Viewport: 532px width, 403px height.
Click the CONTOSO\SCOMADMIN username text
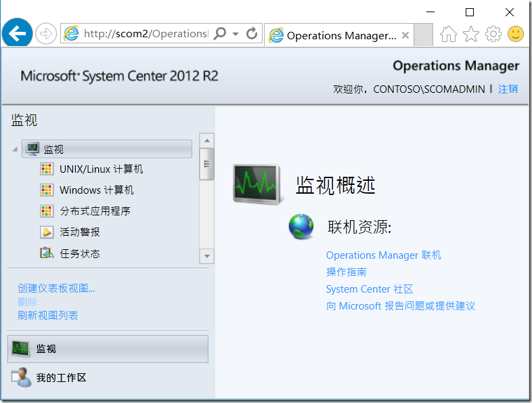coord(429,89)
